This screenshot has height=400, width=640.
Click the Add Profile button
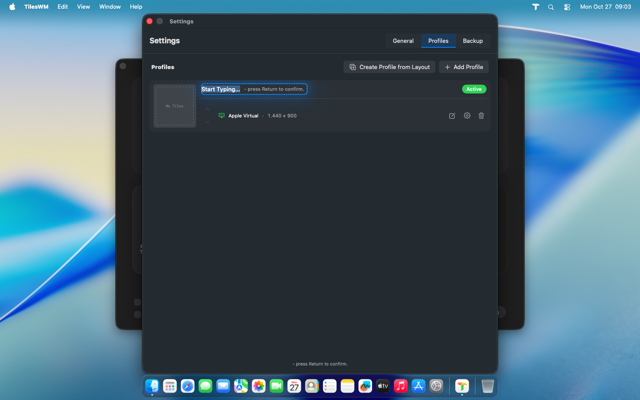(463, 67)
